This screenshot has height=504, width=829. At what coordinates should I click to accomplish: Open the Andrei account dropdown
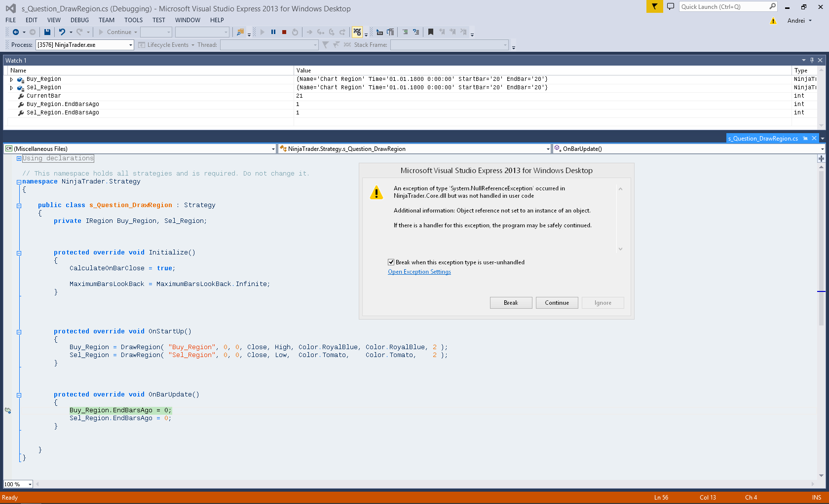coord(799,21)
